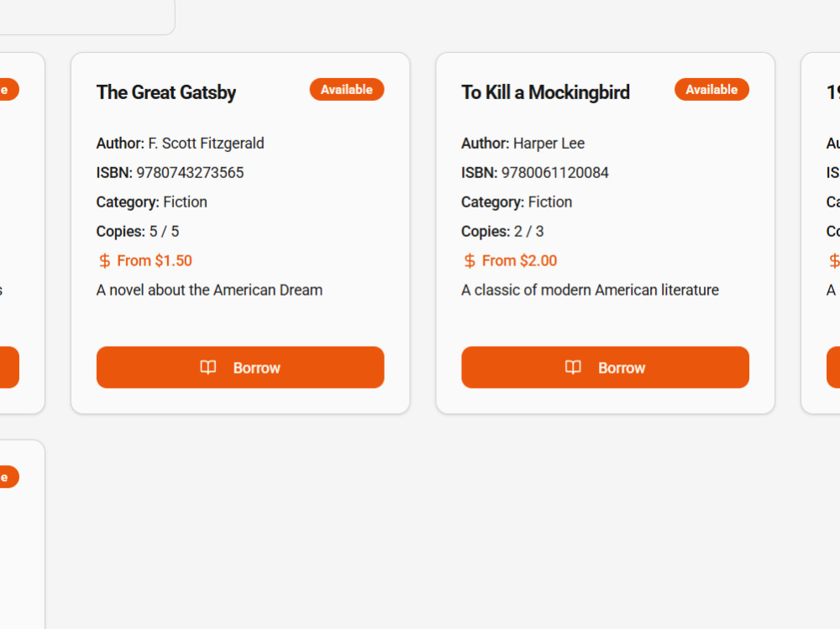The height and width of the screenshot is (629, 840).
Task: Click the book icon in Mockingbird's Borrow button
Action: tap(573, 367)
